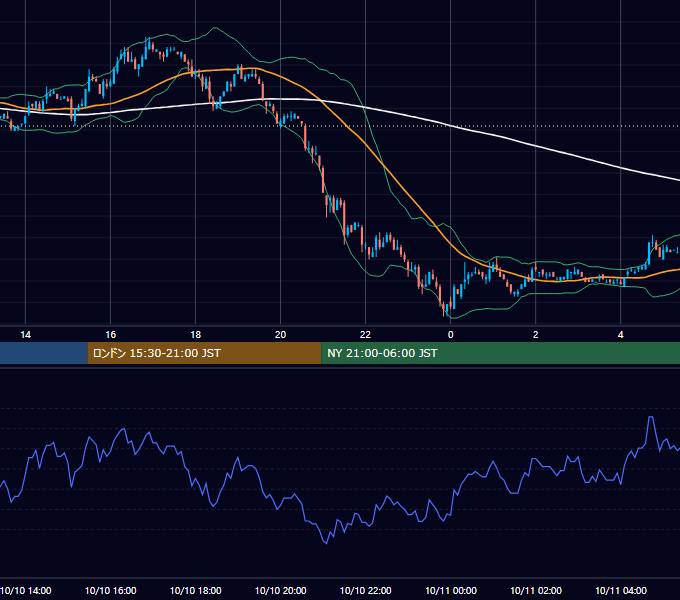Click the hour label 22 on price axis
680x600 pixels.
coord(366,335)
